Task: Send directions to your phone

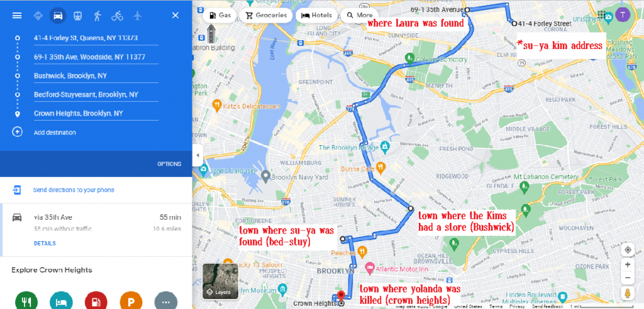Action: 74,190
